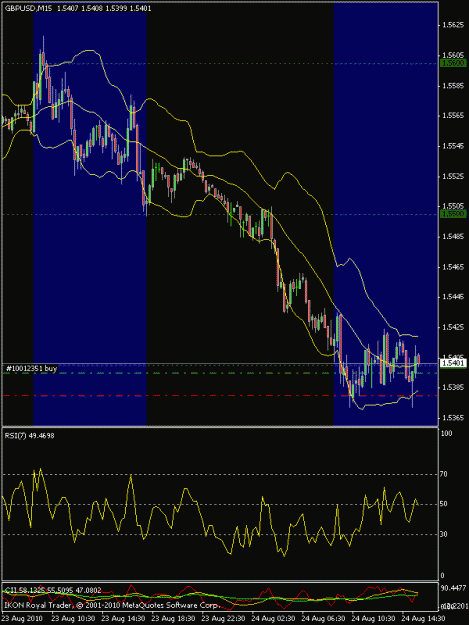
Task: Click the 23 Aug 22:30 time label
Action: pyautogui.click(x=223, y=618)
